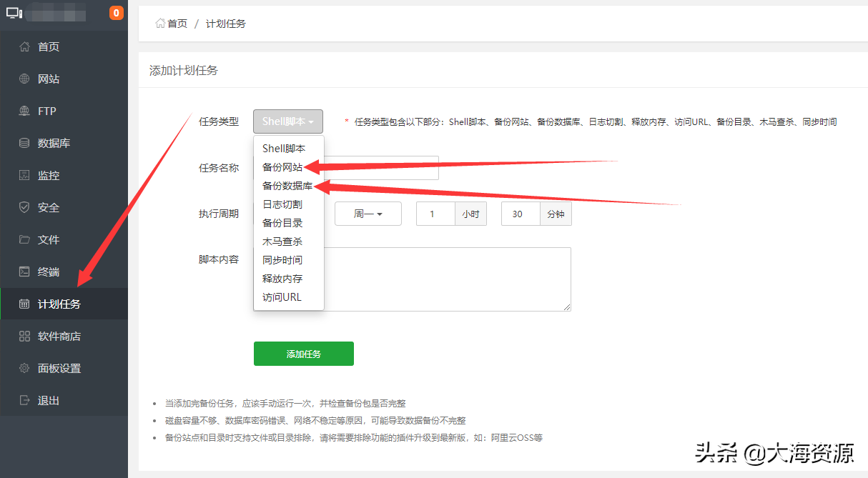This screenshot has width=868, height=478.
Task: Open the 数据库 management page
Action: click(x=46, y=143)
